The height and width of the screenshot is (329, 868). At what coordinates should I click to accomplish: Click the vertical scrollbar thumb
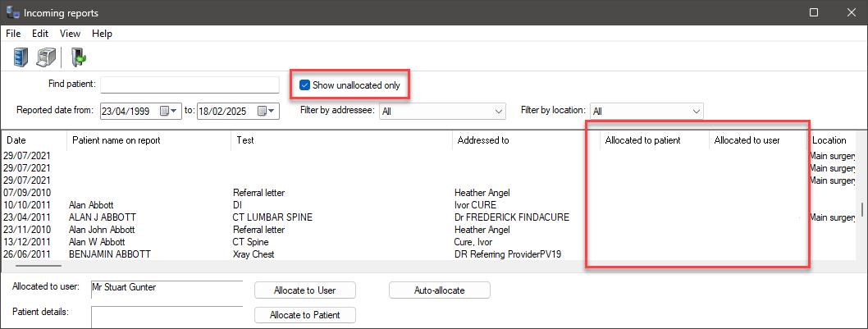tap(862, 210)
